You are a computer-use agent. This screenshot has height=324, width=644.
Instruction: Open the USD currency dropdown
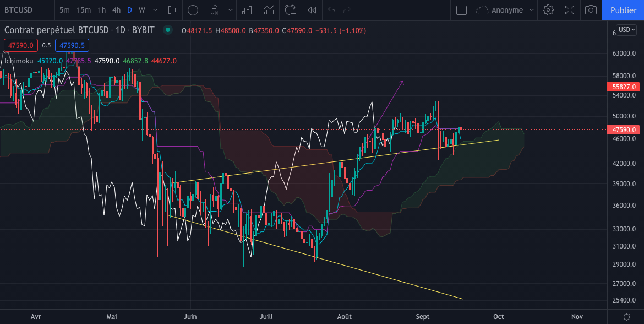tap(626, 30)
